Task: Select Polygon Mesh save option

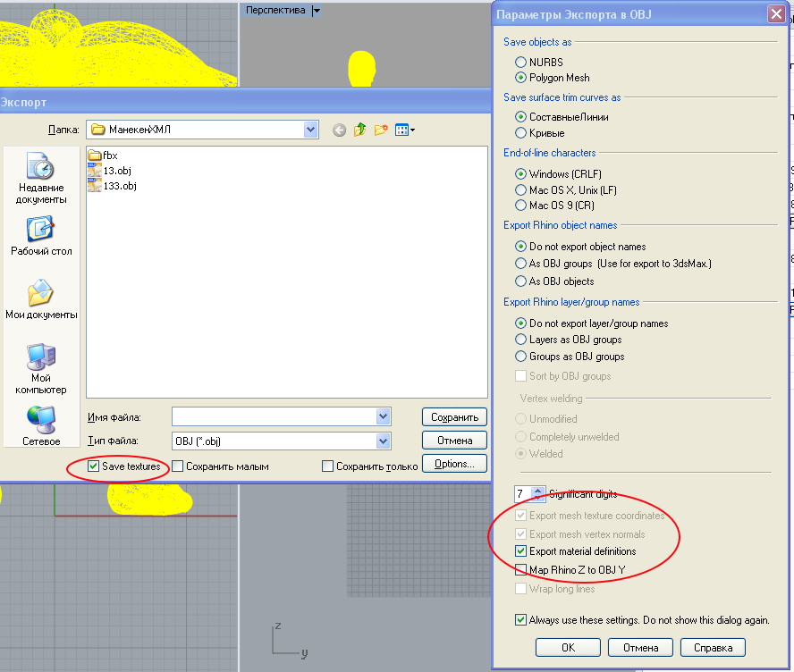Action: pos(520,78)
